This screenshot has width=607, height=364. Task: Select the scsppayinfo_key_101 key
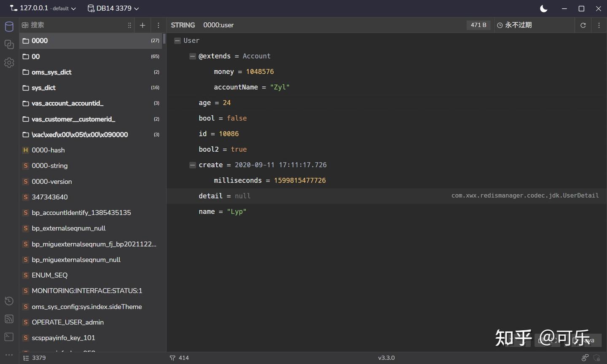[91, 338]
